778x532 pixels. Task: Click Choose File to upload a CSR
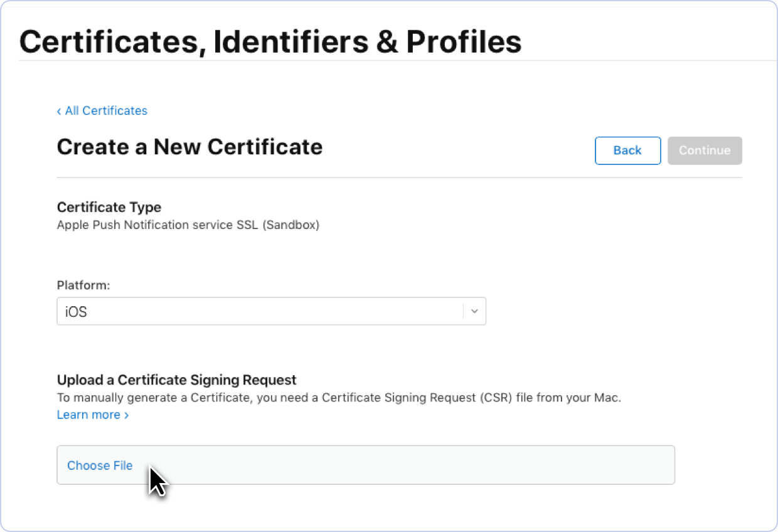click(100, 465)
